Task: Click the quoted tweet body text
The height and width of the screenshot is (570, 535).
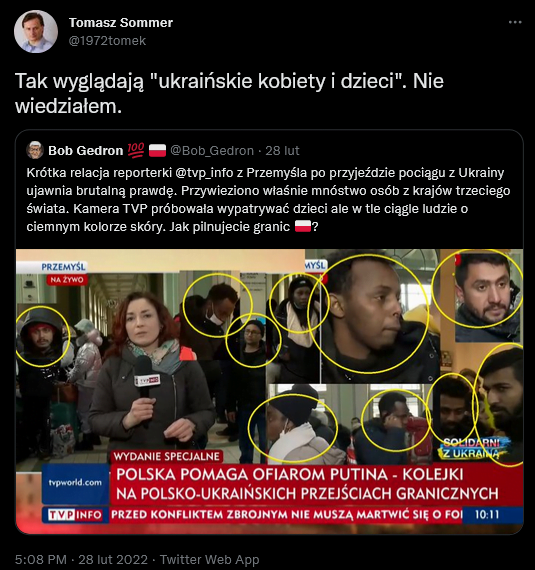Action: pyautogui.click(x=268, y=200)
